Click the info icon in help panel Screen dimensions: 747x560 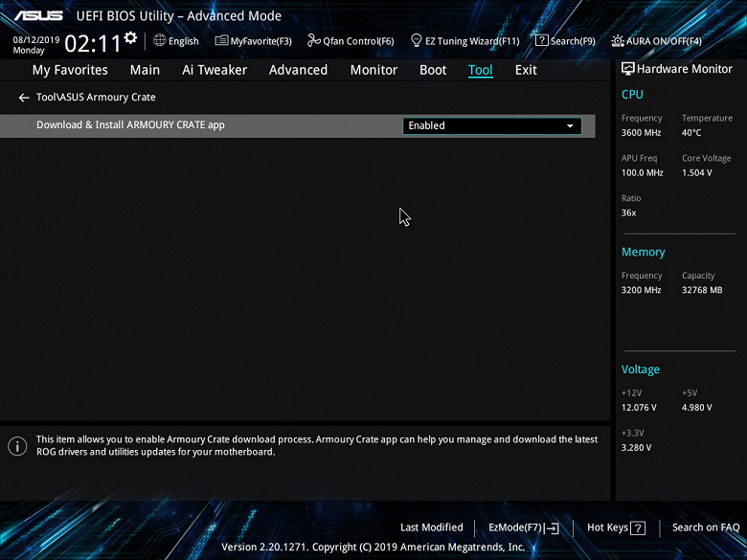[x=17, y=446]
